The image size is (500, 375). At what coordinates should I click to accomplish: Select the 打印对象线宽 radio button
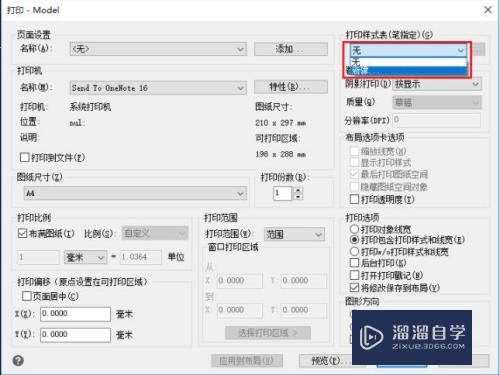[x=354, y=229]
